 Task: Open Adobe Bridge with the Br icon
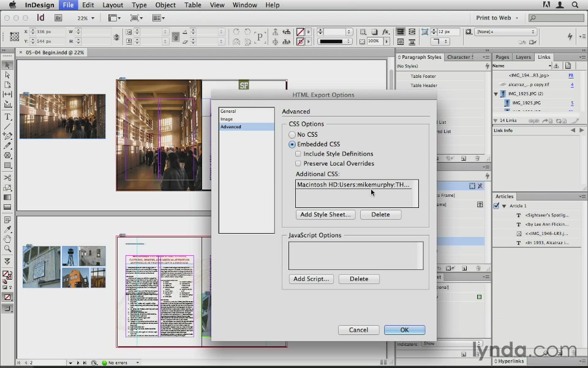58,18
